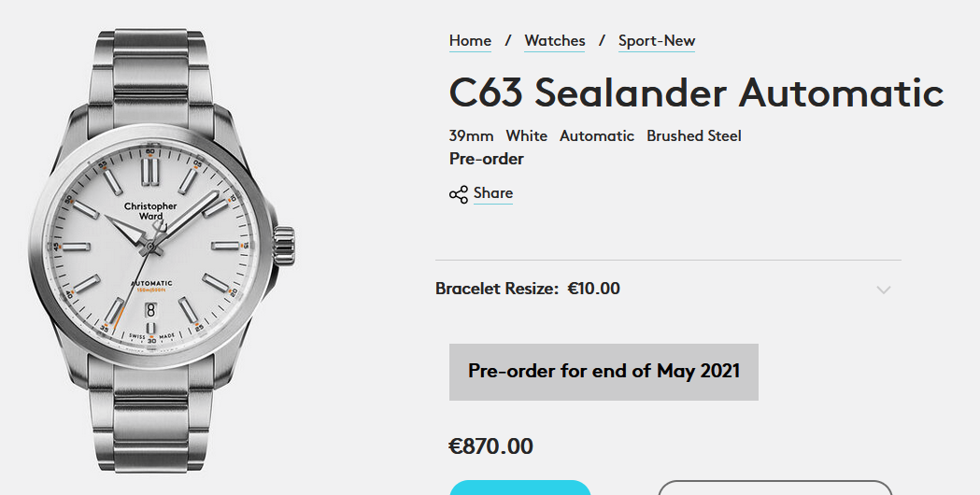980x495 pixels.
Task: Click the outlined button at bottom right
Action: tap(774, 488)
